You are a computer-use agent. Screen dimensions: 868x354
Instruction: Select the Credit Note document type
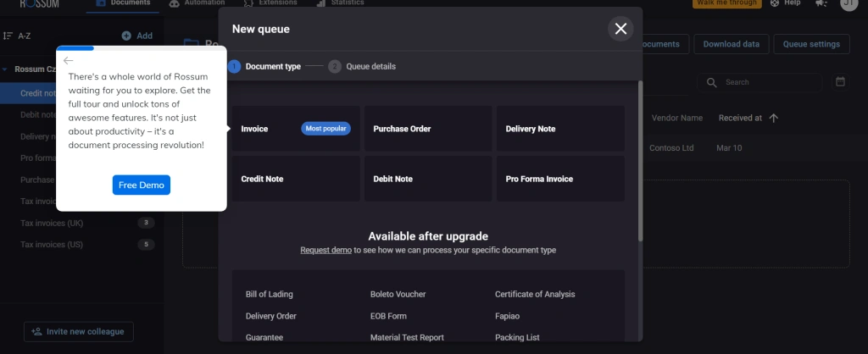[296, 179]
